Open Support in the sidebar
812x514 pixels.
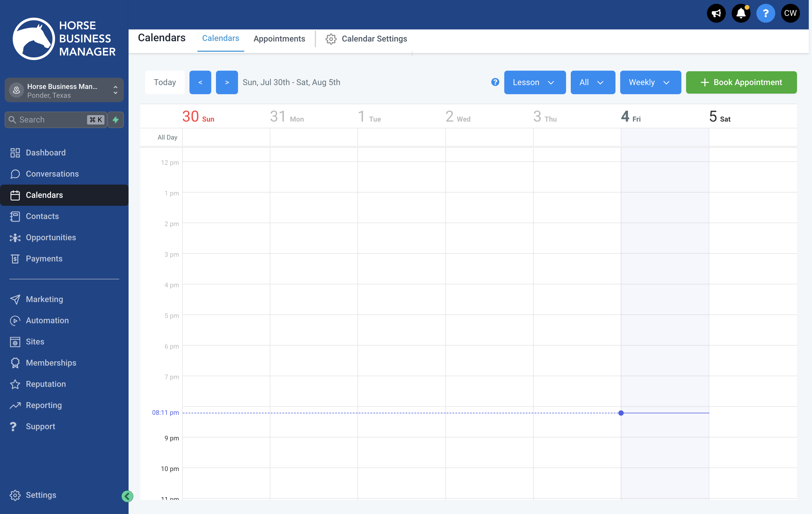pos(64,427)
